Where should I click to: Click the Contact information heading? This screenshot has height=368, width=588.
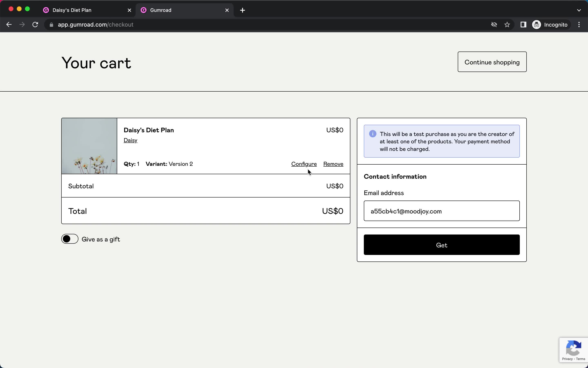395,177
